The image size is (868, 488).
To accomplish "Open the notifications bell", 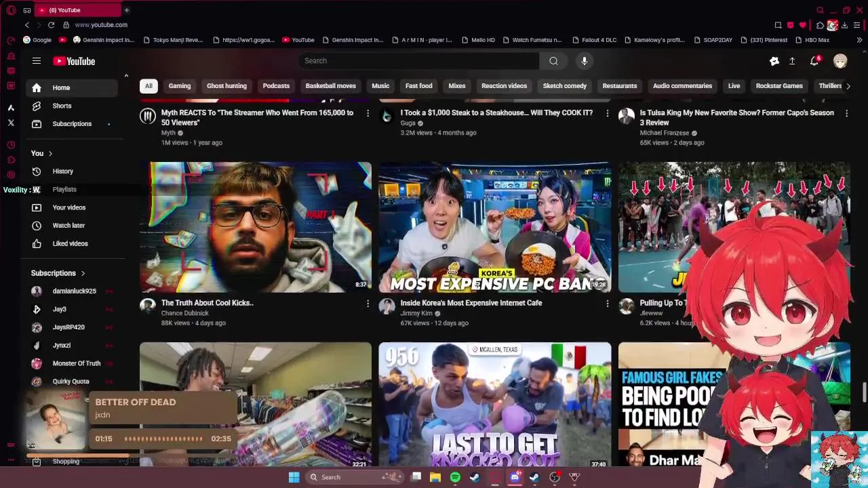I will [814, 61].
